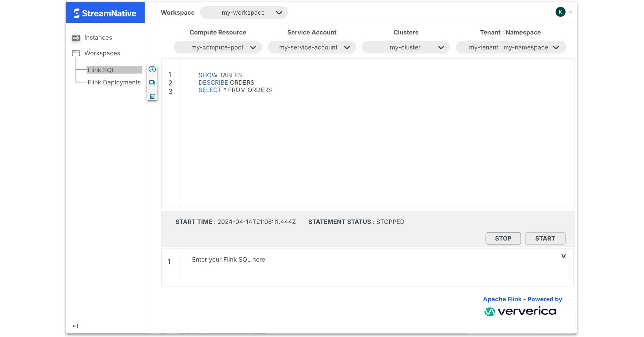Open the user avatar menu
The image size is (644, 337).
(x=561, y=12)
